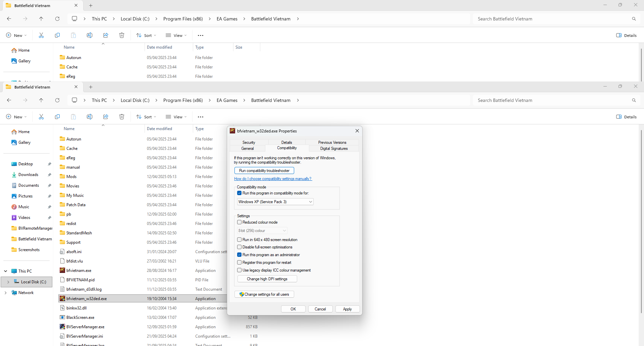Viewport: 644px width, 346px height.
Task: Select the bfvietnam.exe application file icon
Action: tap(62, 270)
